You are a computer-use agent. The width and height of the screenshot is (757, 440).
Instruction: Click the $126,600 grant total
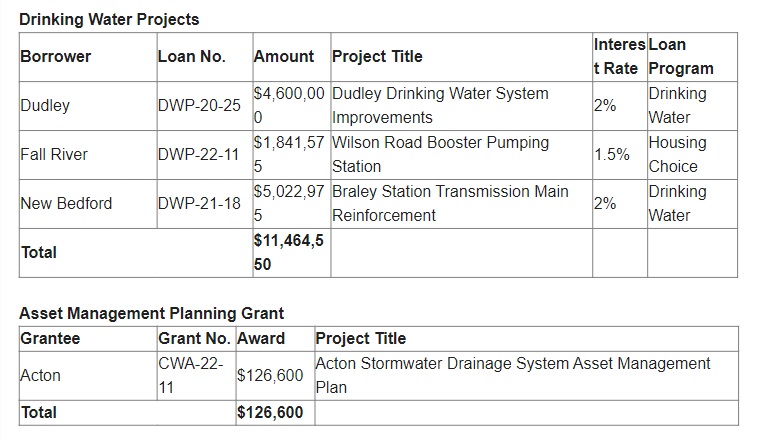(270, 412)
